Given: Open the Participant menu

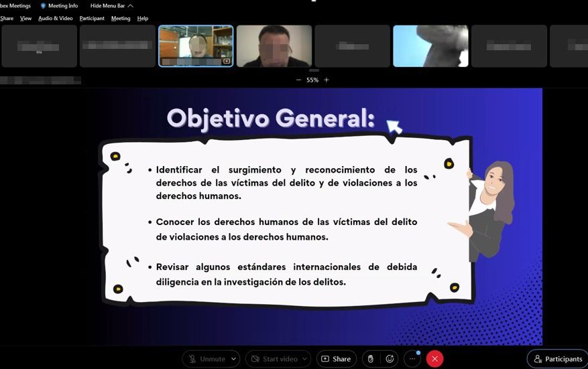Looking at the screenshot, I should tap(92, 18).
